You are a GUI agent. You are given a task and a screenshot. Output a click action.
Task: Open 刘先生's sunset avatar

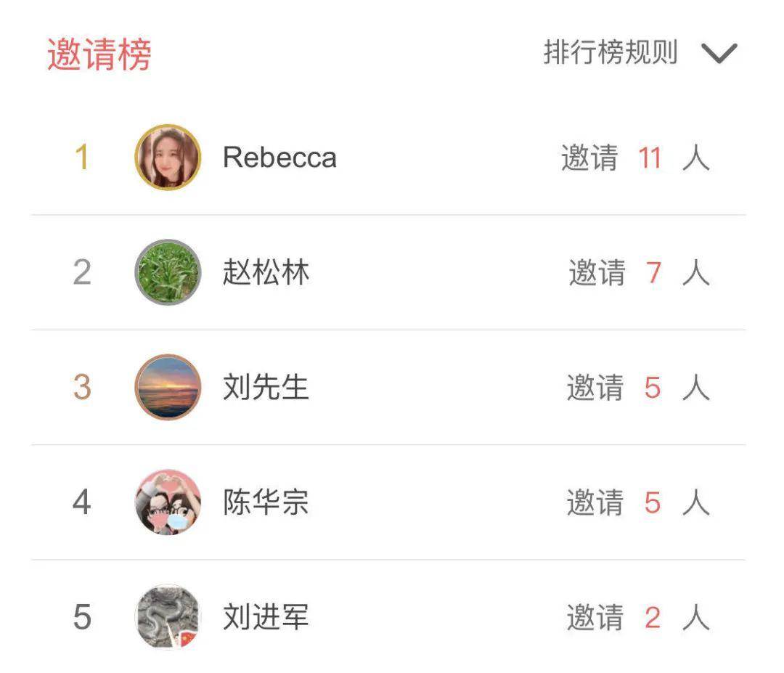click(x=168, y=387)
